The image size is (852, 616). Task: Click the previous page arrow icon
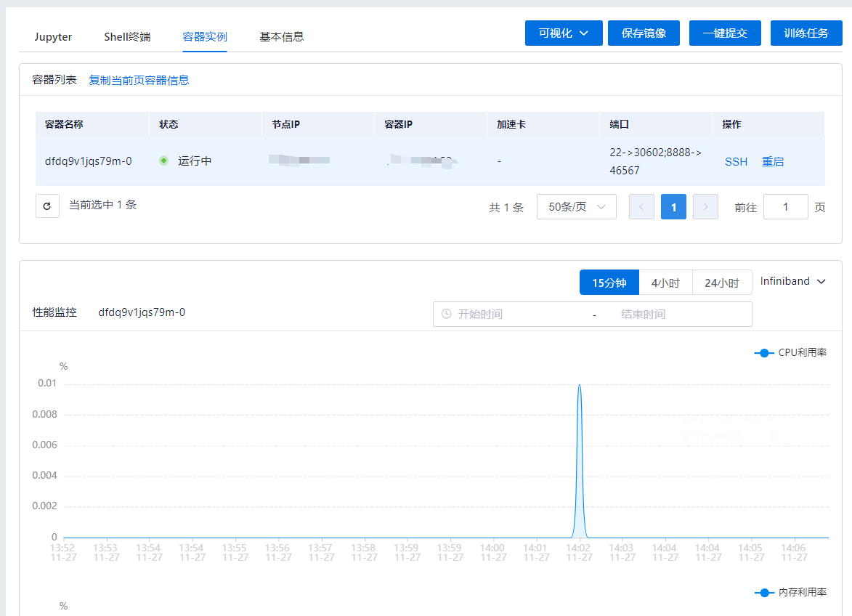click(x=641, y=207)
